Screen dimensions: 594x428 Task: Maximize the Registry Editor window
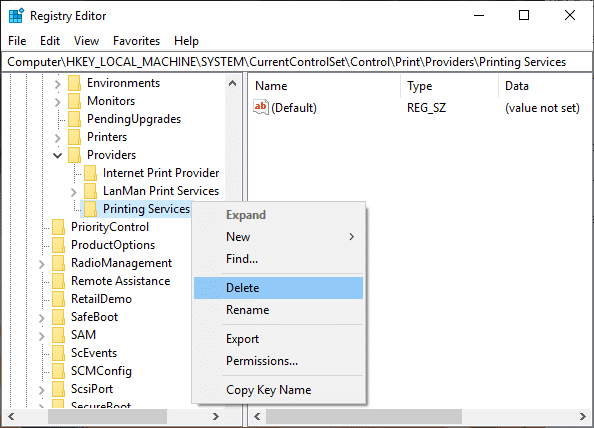point(524,16)
